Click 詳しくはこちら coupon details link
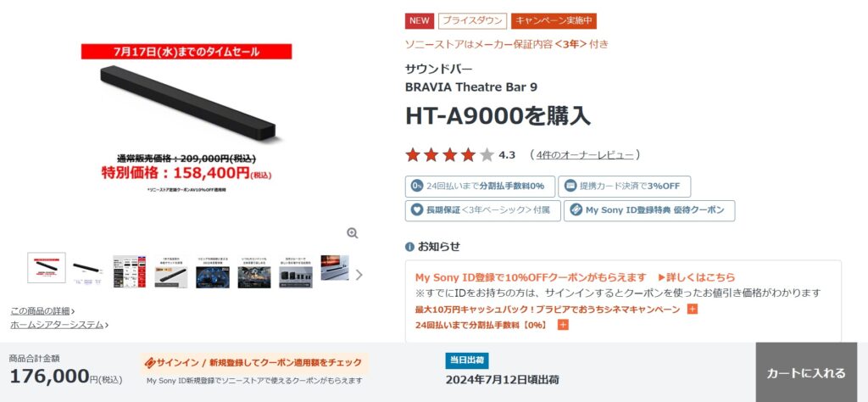The image size is (868, 402). click(697, 276)
